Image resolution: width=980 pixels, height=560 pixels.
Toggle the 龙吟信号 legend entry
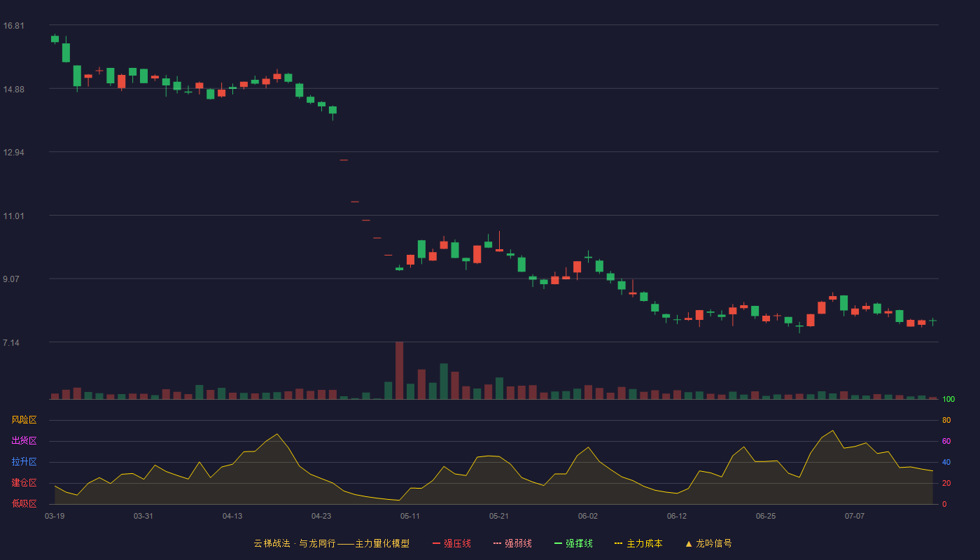coord(708,543)
